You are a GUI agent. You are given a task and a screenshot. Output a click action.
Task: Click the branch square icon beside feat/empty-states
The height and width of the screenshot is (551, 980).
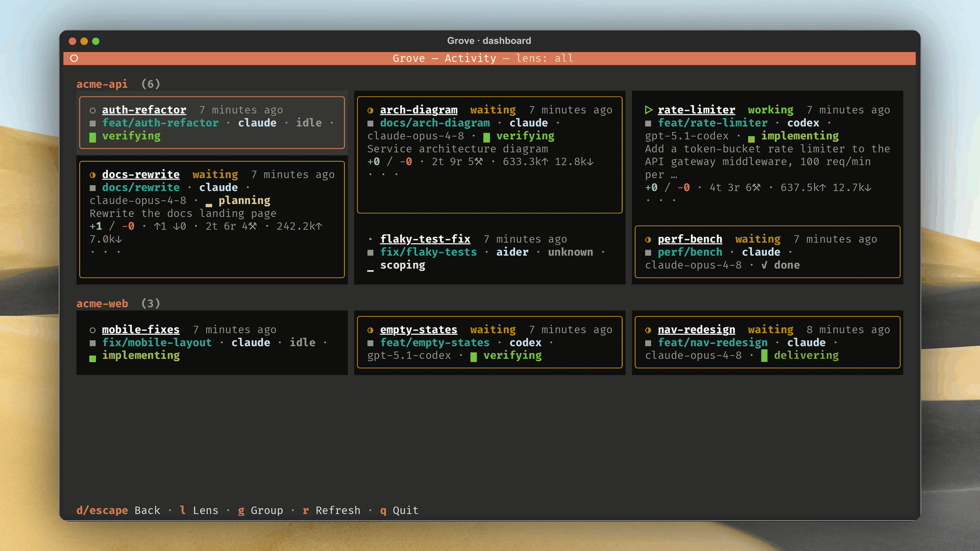pos(370,343)
